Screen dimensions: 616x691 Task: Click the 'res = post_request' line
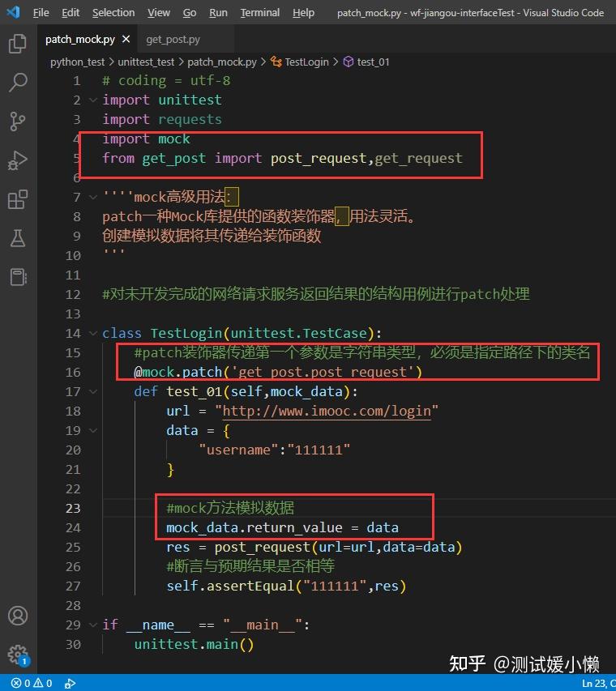[314, 548]
